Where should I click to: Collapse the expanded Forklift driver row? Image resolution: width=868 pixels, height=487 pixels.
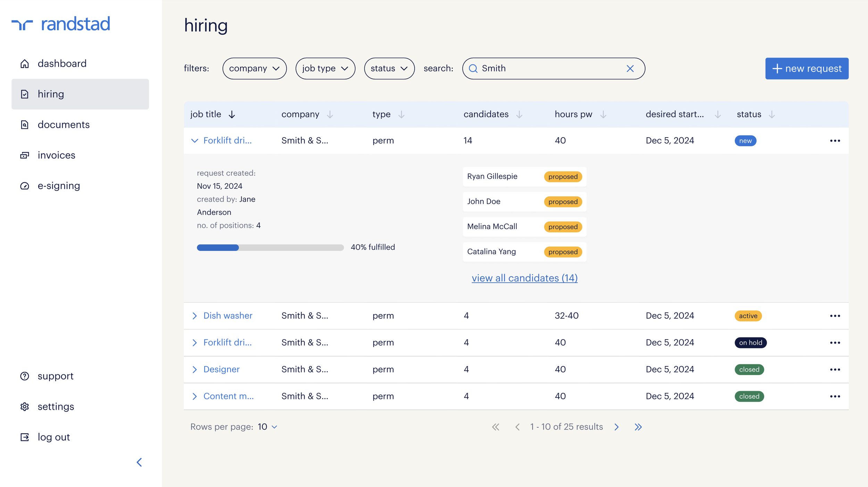coord(195,141)
